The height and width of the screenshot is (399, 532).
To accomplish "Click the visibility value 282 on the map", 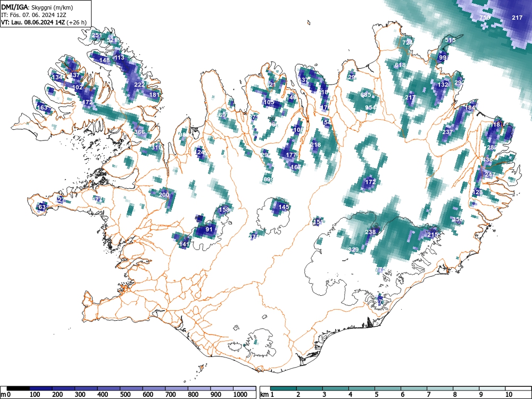I will click(492, 147).
